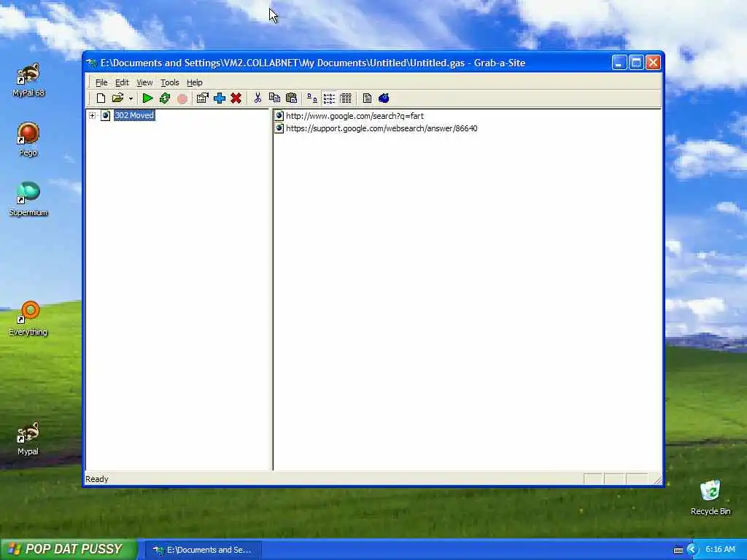The image size is (747, 560).
Task: Open a project using the folder icon
Action: [117, 98]
